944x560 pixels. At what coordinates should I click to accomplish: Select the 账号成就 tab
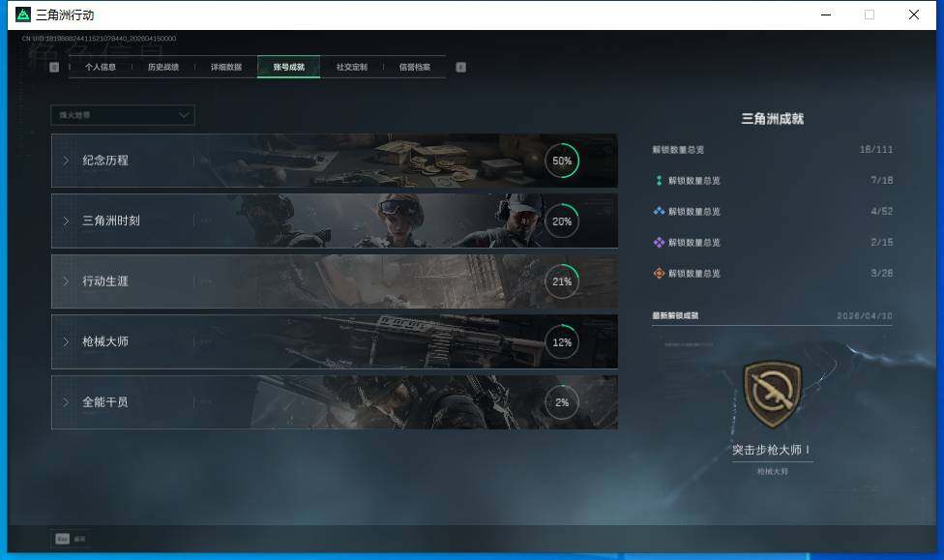coord(288,67)
